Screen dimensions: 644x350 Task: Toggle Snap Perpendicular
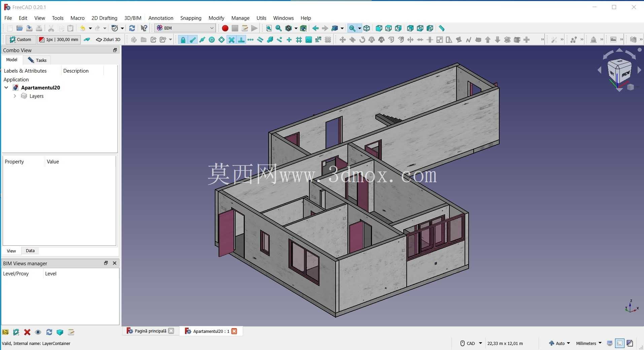pos(241,40)
